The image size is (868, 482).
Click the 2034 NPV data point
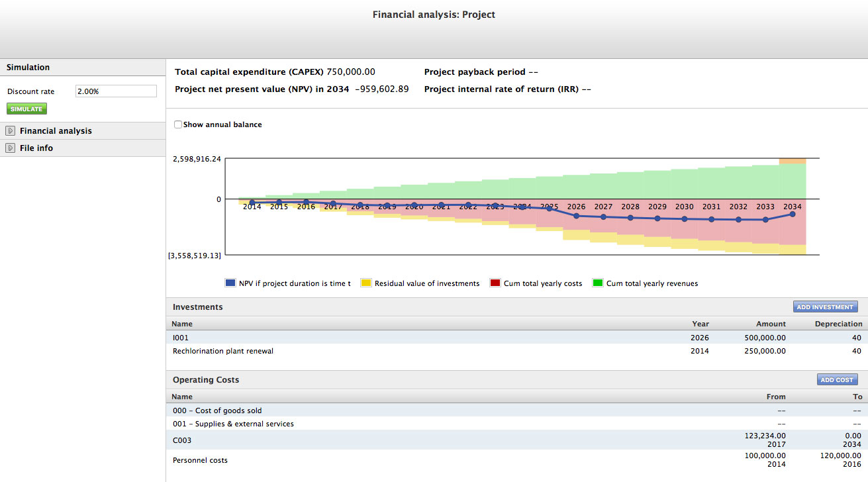(x=793, y=214)
